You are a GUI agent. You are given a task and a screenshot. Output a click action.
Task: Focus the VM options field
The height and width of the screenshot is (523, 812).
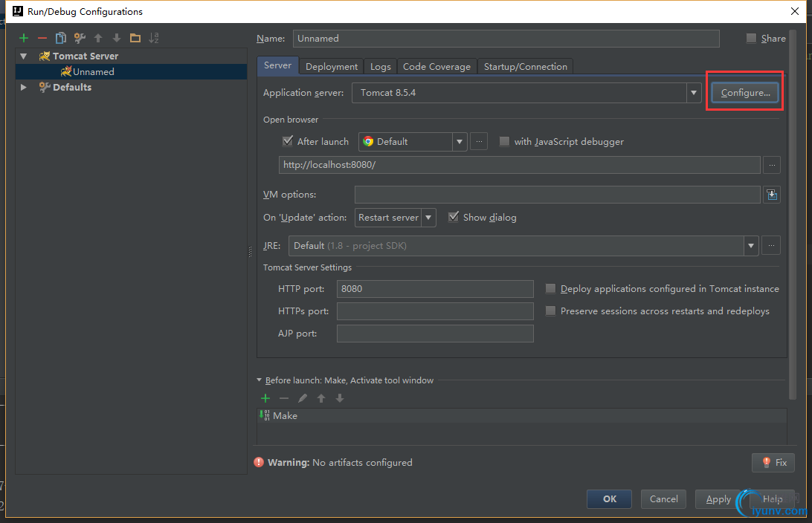tap(557, 195)
